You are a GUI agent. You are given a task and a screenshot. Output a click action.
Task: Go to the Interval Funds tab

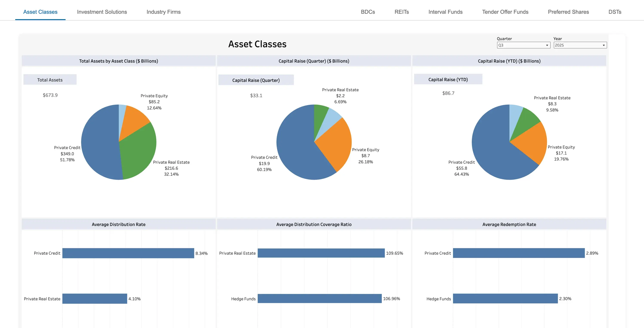coord(445,12)
